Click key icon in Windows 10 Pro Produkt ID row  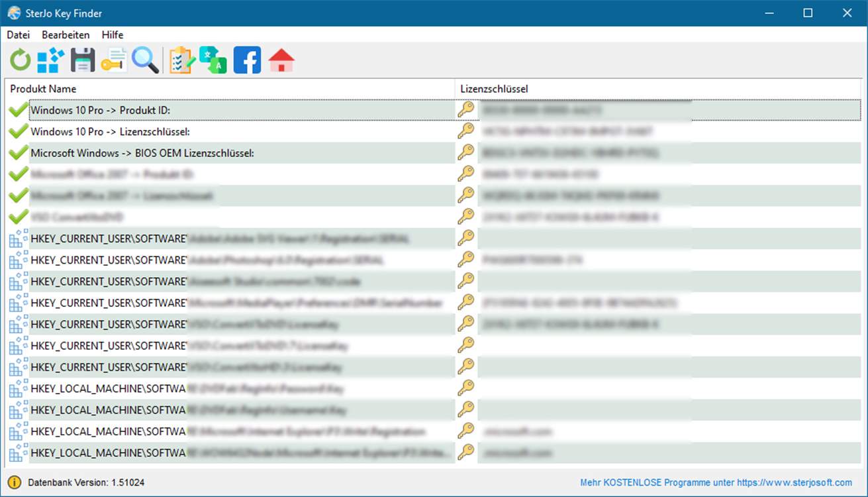coord(466,110)
